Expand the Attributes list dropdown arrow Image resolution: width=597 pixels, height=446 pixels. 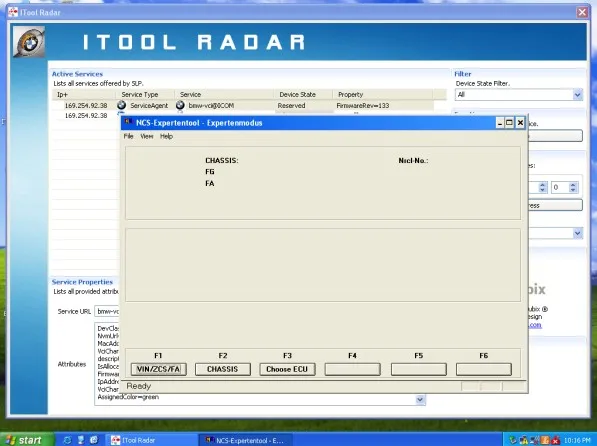pos(420,400)
